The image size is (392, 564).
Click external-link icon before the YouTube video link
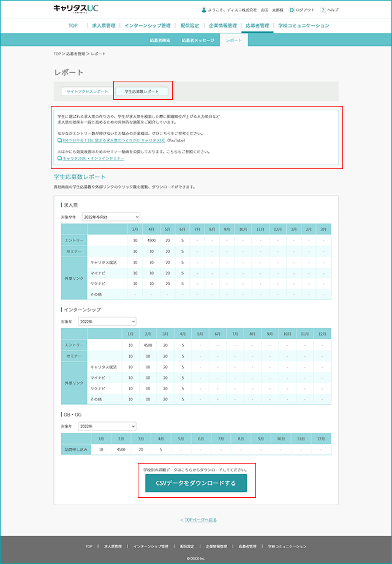coord(59,141)
